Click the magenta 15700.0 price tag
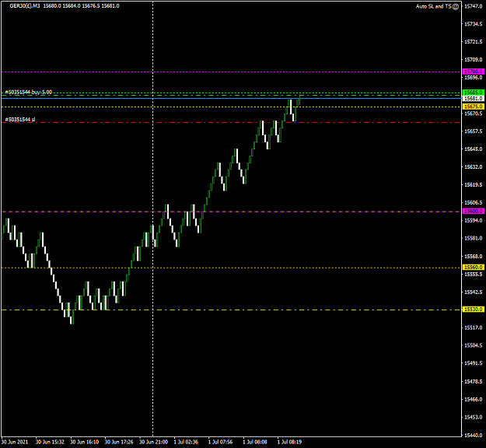 click(x=474, y=72)
